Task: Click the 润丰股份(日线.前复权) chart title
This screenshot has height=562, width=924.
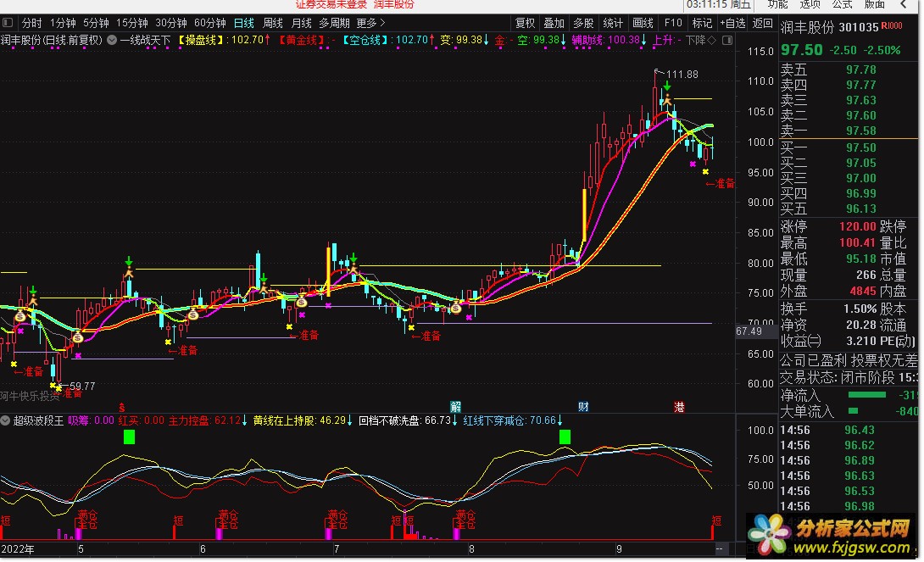Action: click(52, 40)
